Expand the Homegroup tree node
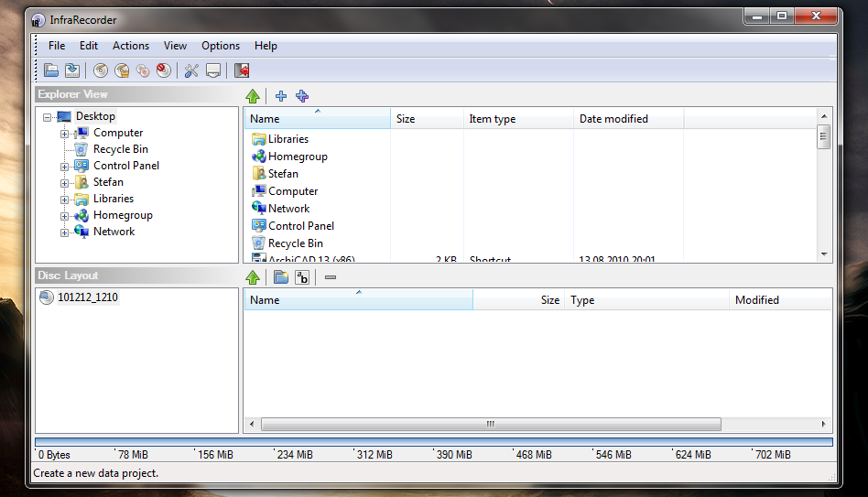 click(64, 216)
